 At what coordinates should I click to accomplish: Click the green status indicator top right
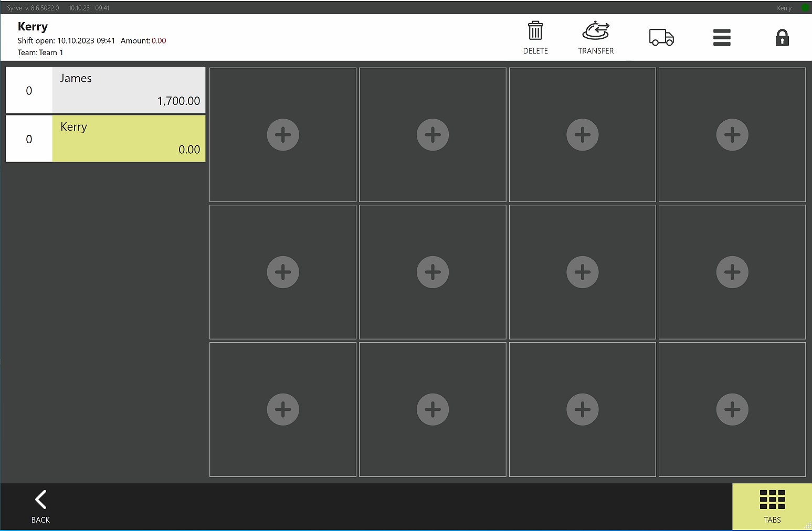[x=805, y=8]
